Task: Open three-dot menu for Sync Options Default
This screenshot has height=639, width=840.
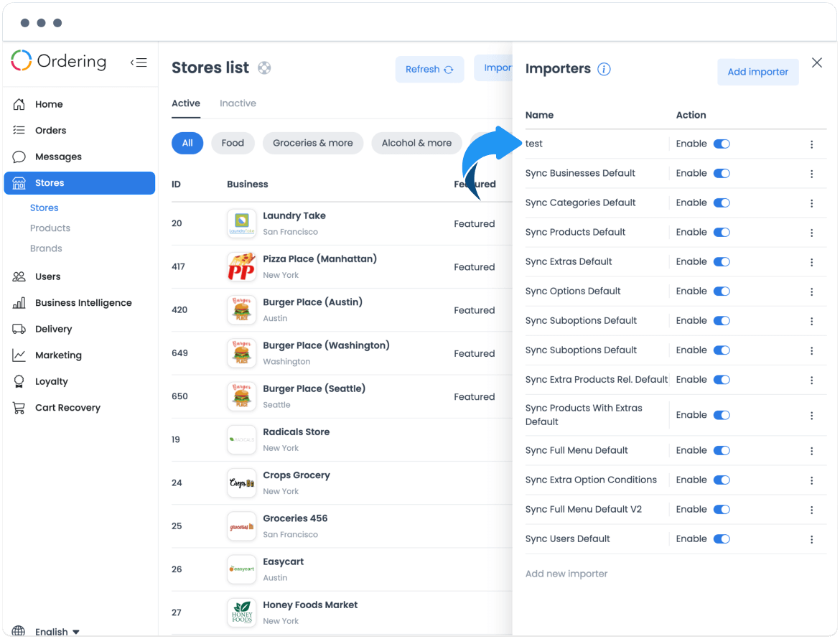Action: [811, 291]
